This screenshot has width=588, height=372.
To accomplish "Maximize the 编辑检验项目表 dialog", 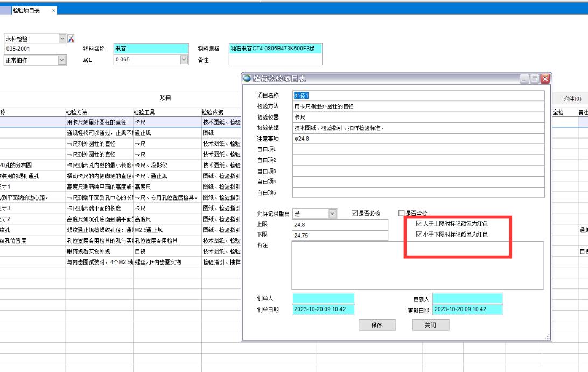I will (535, 80).
